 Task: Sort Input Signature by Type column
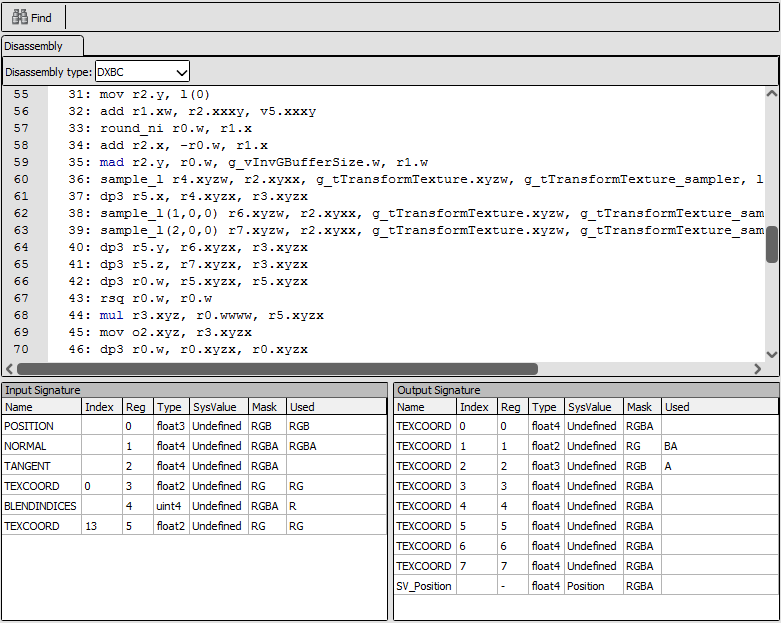(171, 407)
